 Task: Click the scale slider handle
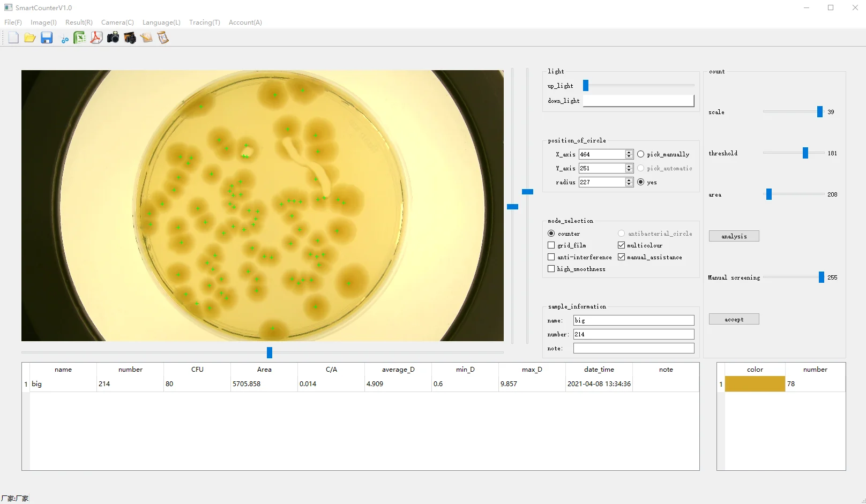click(x=819, y=111)
